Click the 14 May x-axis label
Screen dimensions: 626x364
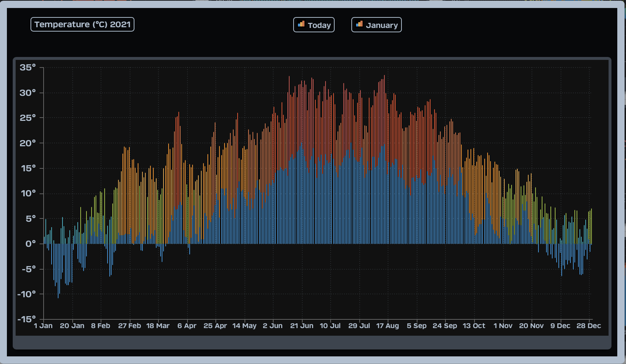coord(245,326)
